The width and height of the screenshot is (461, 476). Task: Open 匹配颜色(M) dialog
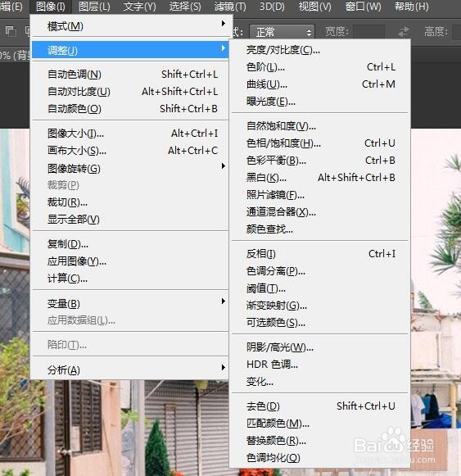click(319, 424)
